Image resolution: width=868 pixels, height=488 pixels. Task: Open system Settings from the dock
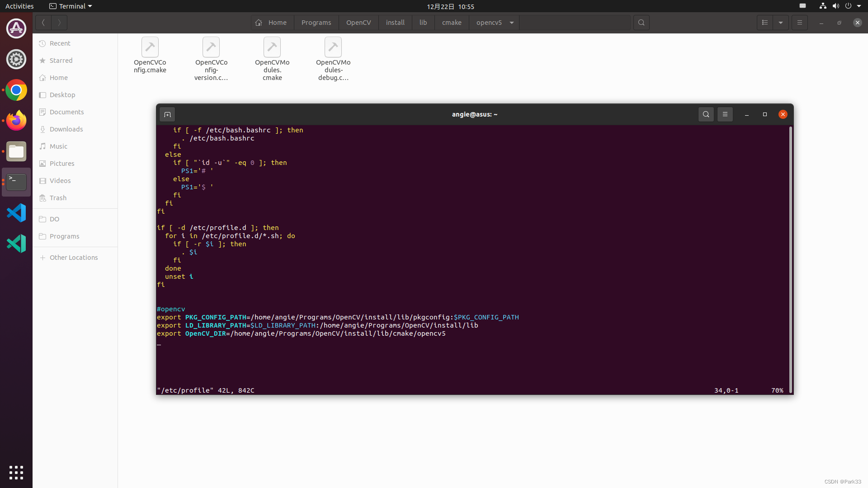click(x=16, y=59)
